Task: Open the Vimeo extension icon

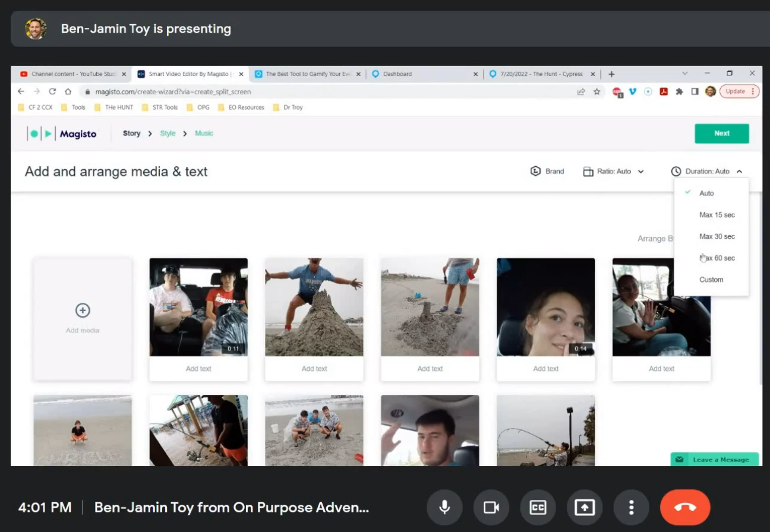Action: coord(632,91)
